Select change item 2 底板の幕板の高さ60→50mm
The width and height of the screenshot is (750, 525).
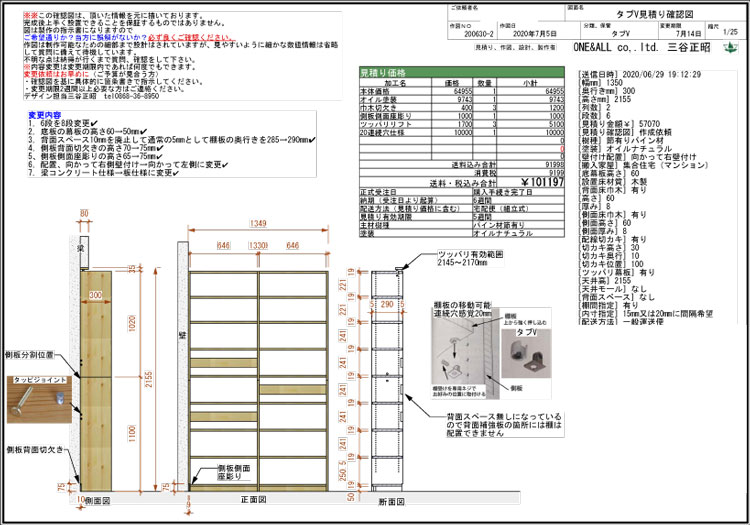coord(88,131)
